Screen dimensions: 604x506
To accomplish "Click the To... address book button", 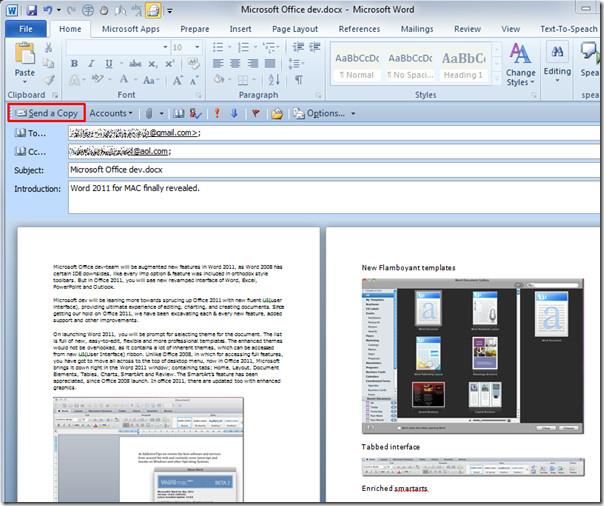I will tap(31, 133).
